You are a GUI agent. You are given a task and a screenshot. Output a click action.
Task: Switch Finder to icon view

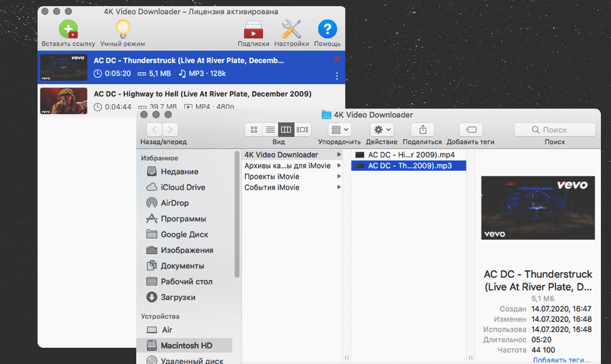coord(254,129)
